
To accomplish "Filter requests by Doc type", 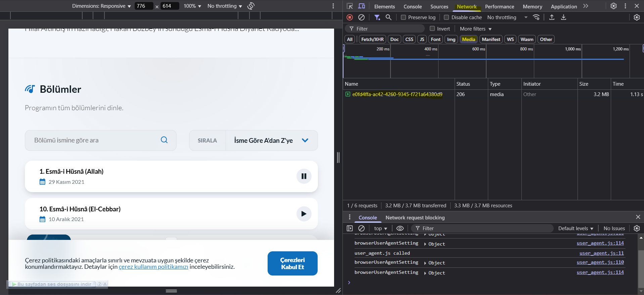I will coord(395,39).
